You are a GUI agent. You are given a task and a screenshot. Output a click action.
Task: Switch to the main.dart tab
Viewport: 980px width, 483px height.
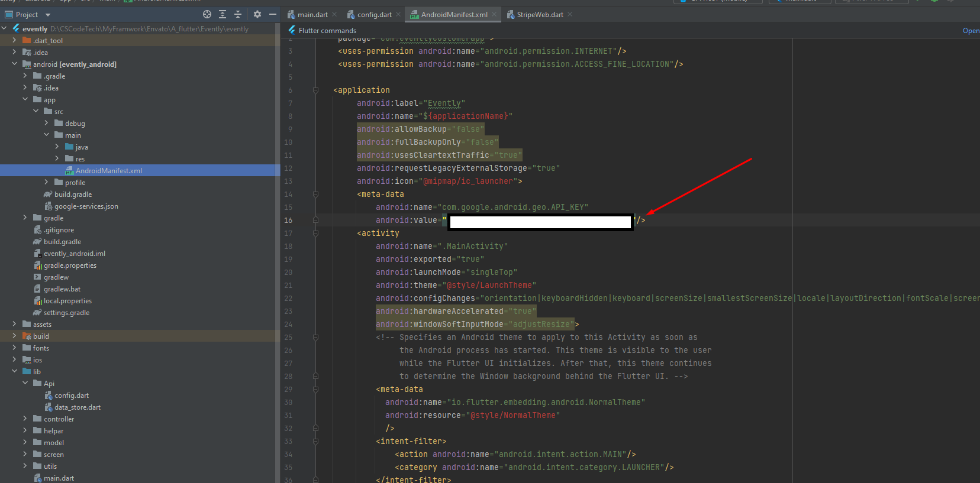coord(312,15)
